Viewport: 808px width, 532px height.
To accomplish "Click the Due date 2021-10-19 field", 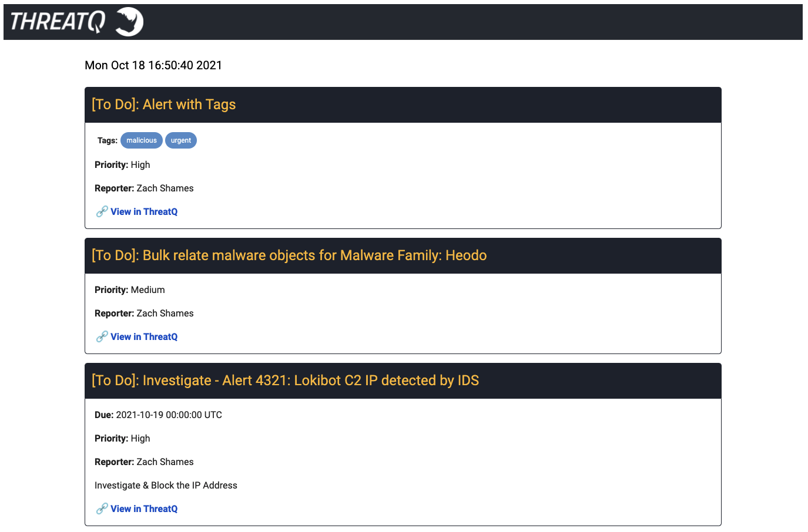I will point(158,415).
